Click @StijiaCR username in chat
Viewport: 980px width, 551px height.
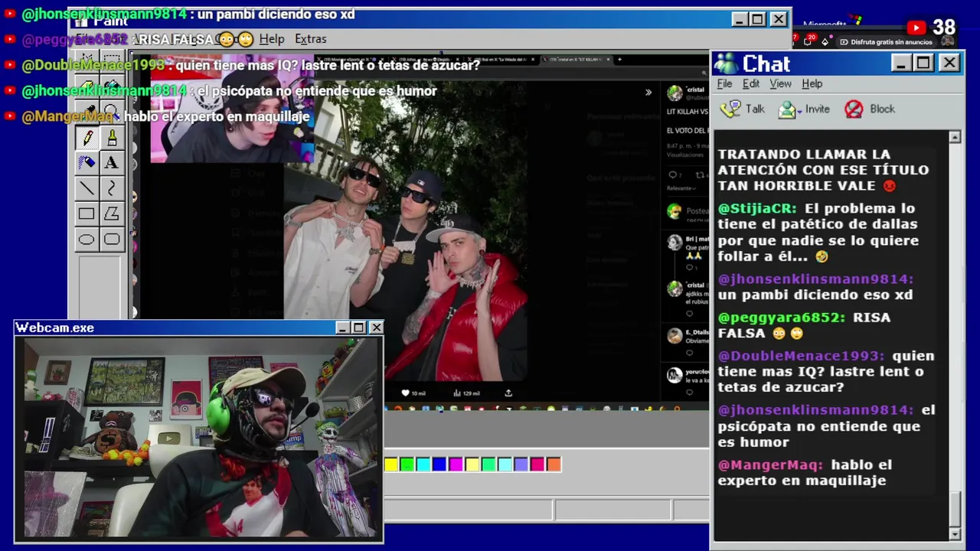point(756,208)
